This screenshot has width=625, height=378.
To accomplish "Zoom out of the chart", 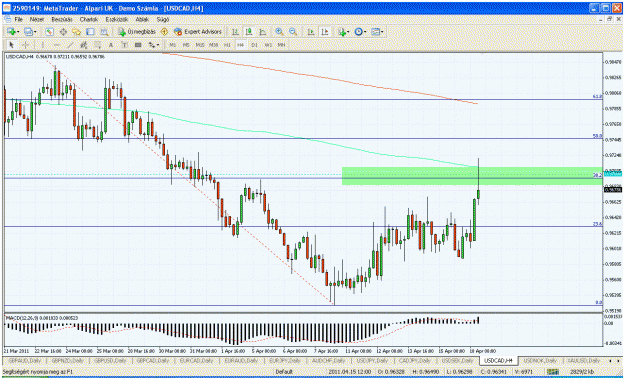I will pos(293,32).
